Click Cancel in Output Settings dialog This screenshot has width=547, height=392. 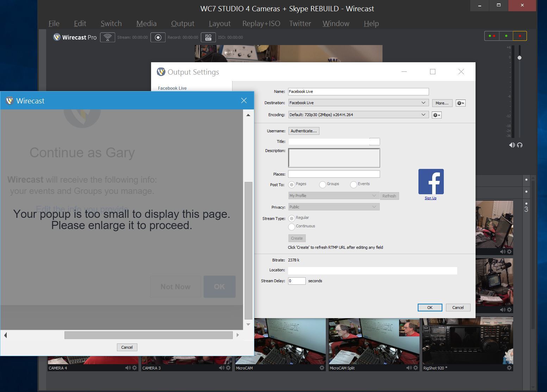(x=458, y=308)
